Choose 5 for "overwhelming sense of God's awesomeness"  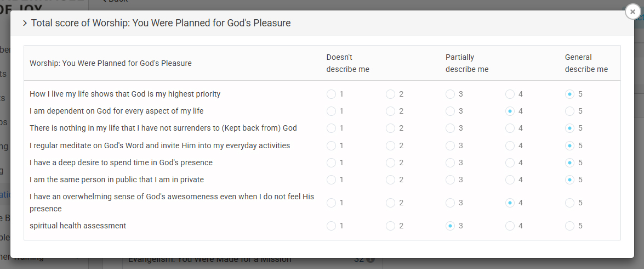[569, 203]
